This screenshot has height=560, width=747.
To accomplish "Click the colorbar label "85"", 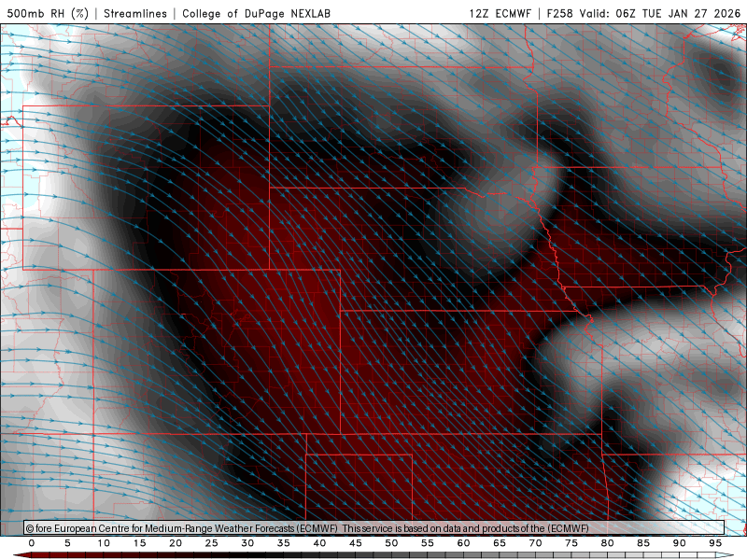I will tap(643, 543).
